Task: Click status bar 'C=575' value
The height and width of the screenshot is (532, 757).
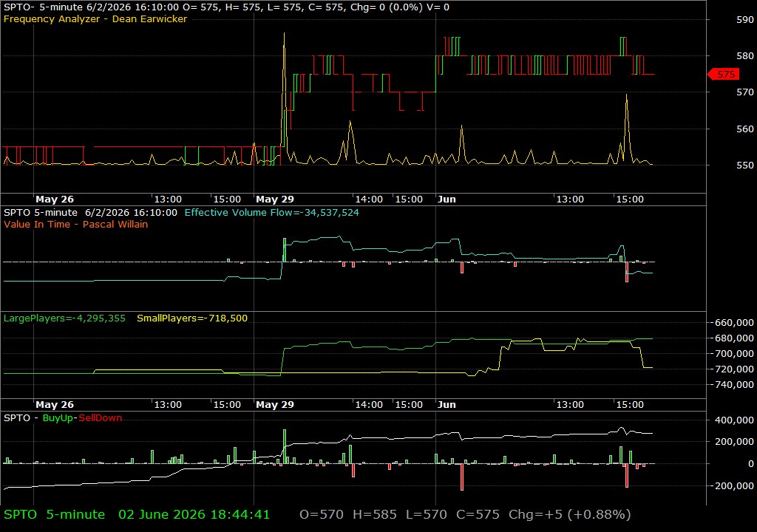Action: (x=478, y=514)
